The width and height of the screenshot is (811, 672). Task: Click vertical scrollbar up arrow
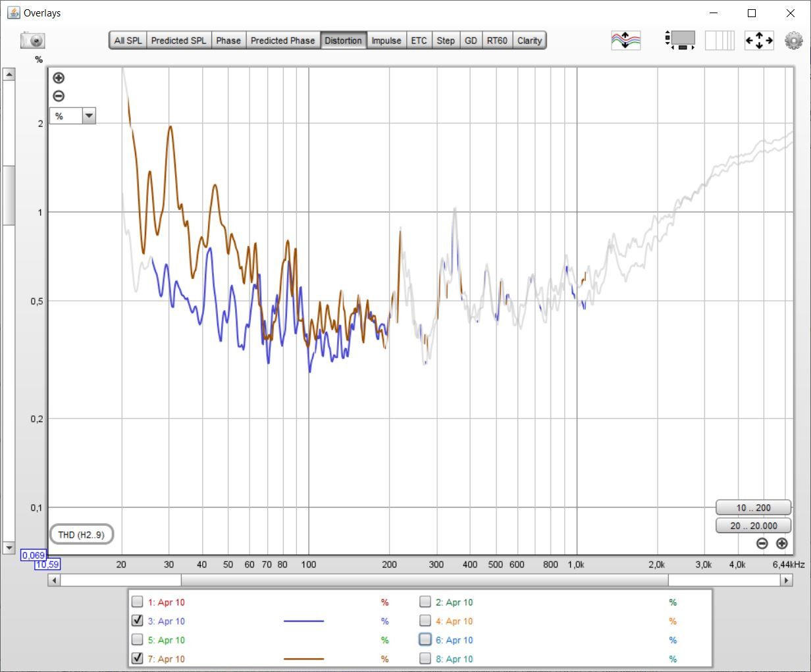click(9, 74)
